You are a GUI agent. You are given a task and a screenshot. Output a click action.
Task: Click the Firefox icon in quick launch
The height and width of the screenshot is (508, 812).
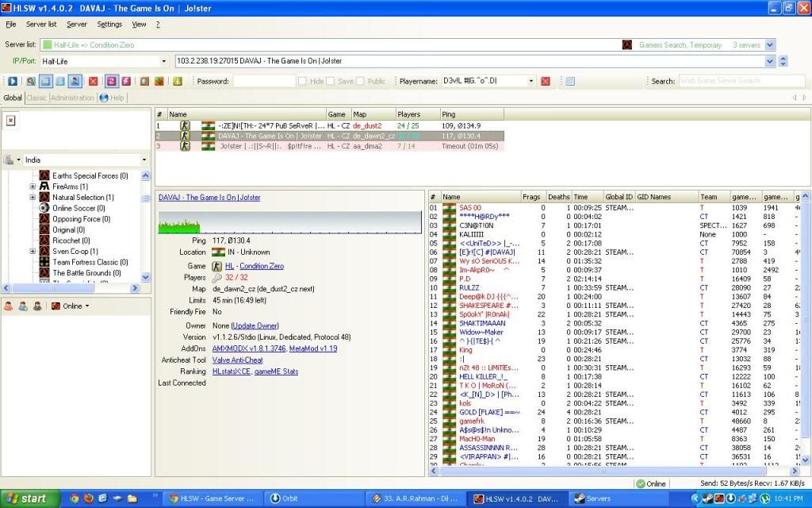pos(89,498)
